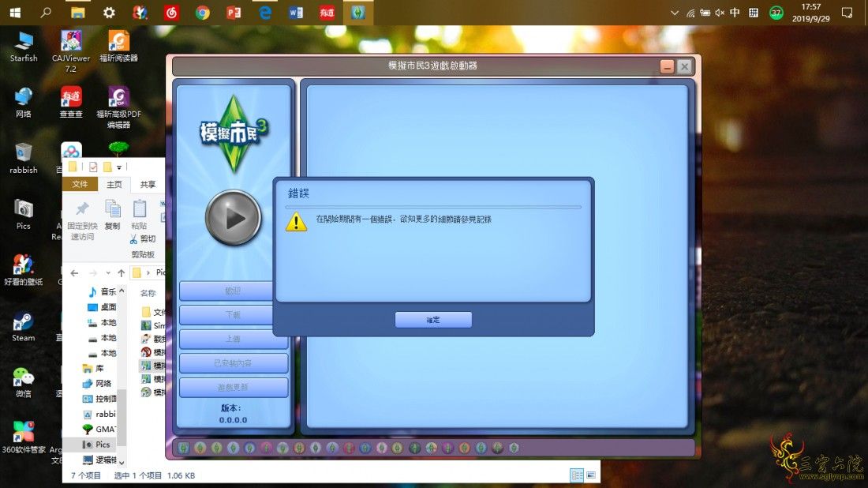The image size is (868, 488).
Task: Select 桌面 in Explorer navigation tree
Action: (101, 307)
